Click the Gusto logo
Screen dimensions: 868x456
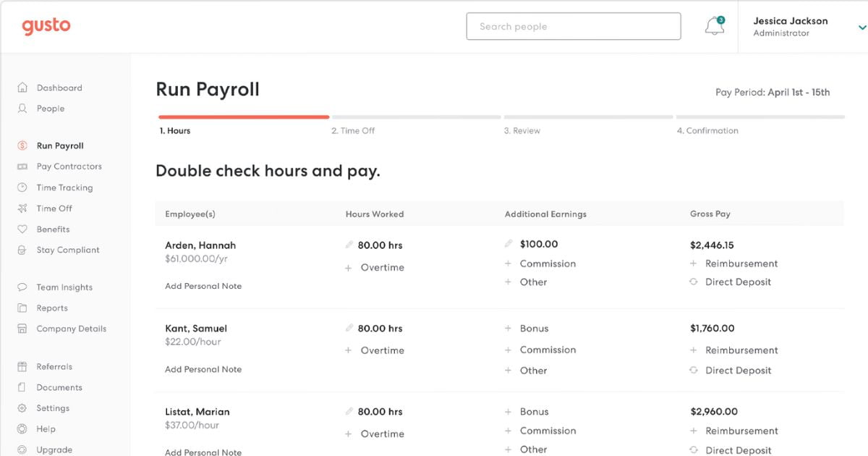(x=46, y=26)
